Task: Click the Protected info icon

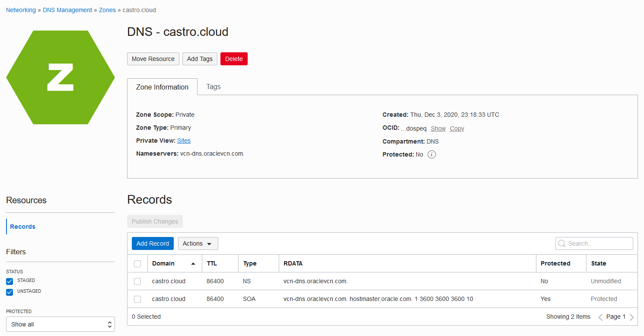Action: 431,154
